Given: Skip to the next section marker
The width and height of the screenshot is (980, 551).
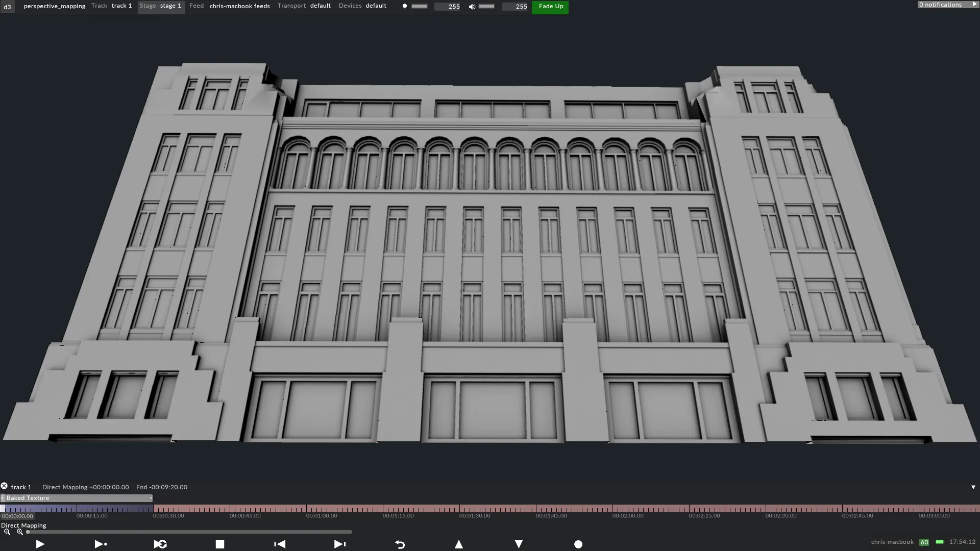Looking at the screenshot, I should (339, 544).
